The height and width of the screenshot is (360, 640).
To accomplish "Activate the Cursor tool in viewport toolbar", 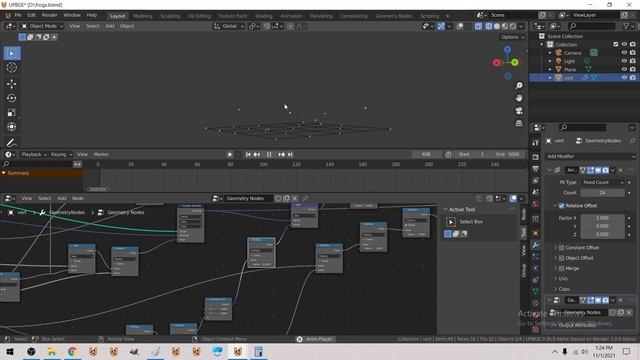I will pos(11,67).
